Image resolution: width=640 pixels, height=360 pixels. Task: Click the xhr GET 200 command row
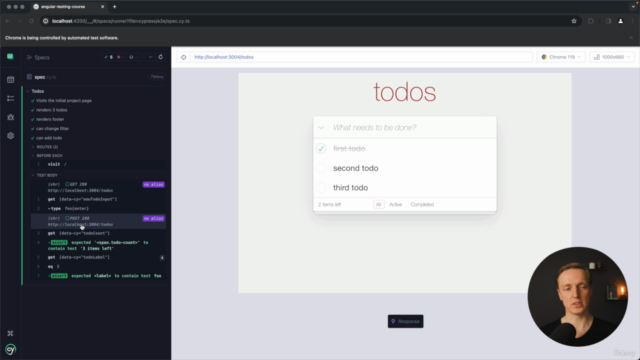(x=98, y=187)
